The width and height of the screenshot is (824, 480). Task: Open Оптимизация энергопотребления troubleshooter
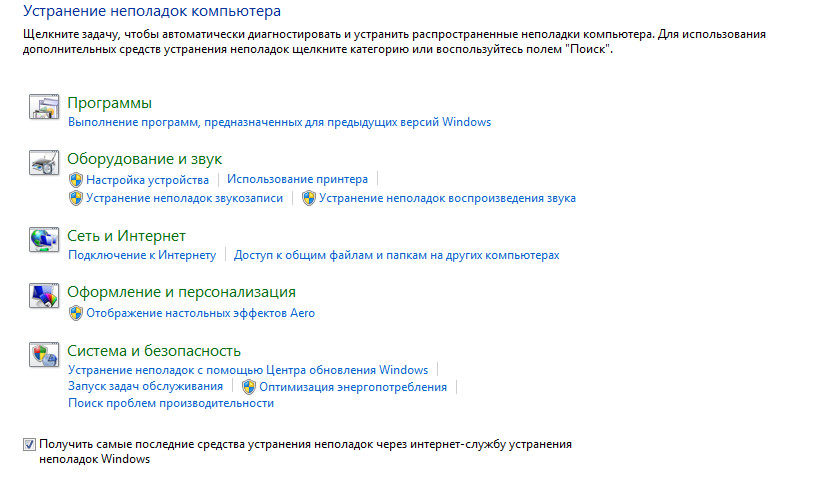353,387
